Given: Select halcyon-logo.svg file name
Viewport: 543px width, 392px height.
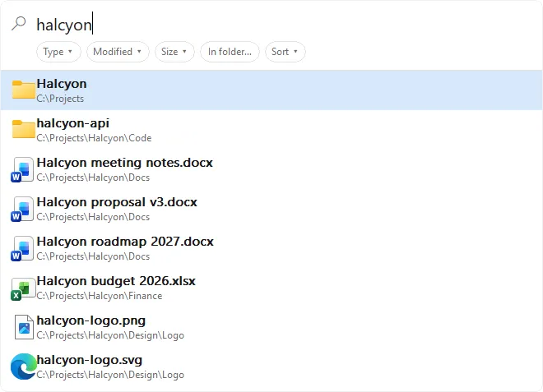Looking at the screenshot, I should (x=90, y=360).
